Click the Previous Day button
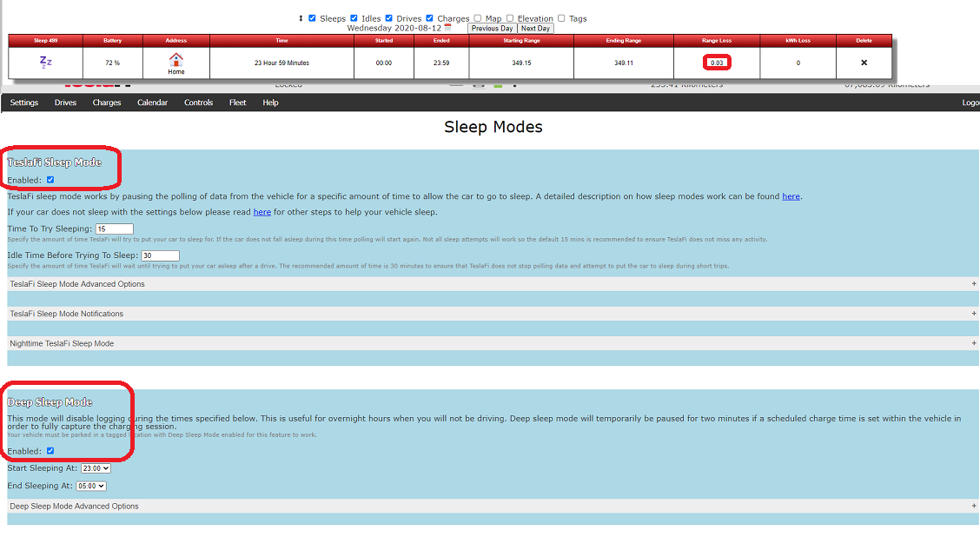Screen dimensions: 980x550 pos(492,28)
